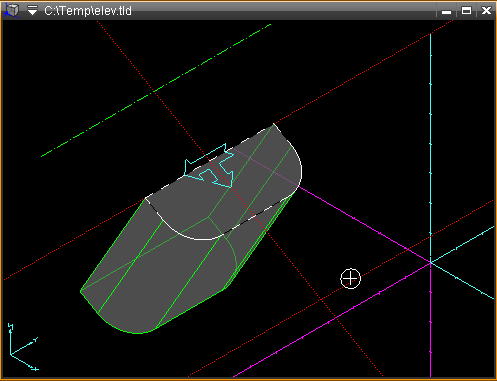Pick the vertical cyan axis line
This screenshot has width=497, height=381.
[x=430, y=147]
